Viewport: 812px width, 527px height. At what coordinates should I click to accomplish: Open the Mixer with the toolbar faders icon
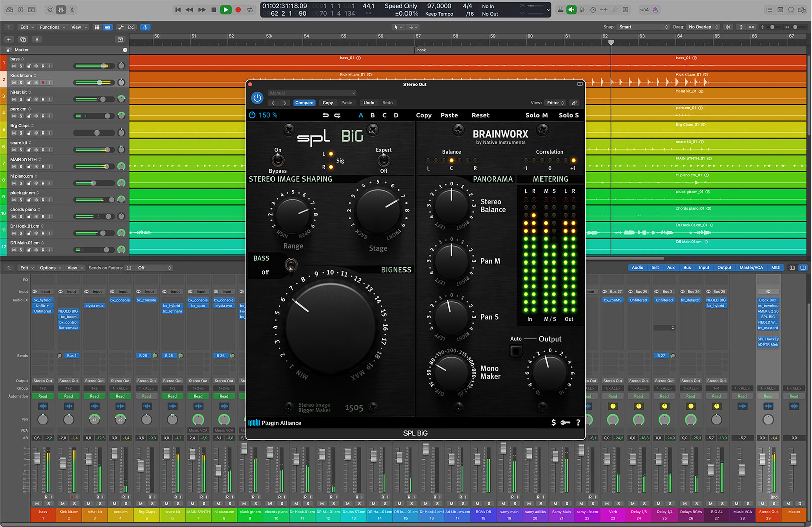click(61, 9)
